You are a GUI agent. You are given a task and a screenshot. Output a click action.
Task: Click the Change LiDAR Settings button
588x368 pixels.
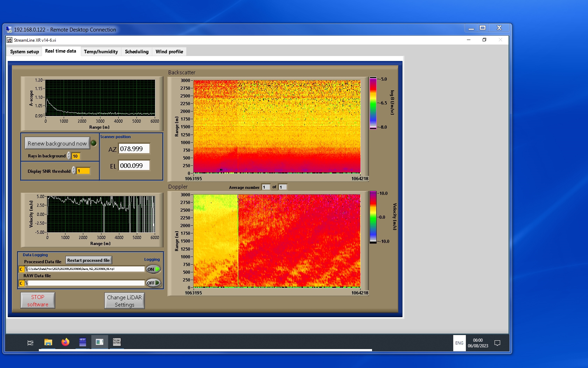click(x=124, y=301)
